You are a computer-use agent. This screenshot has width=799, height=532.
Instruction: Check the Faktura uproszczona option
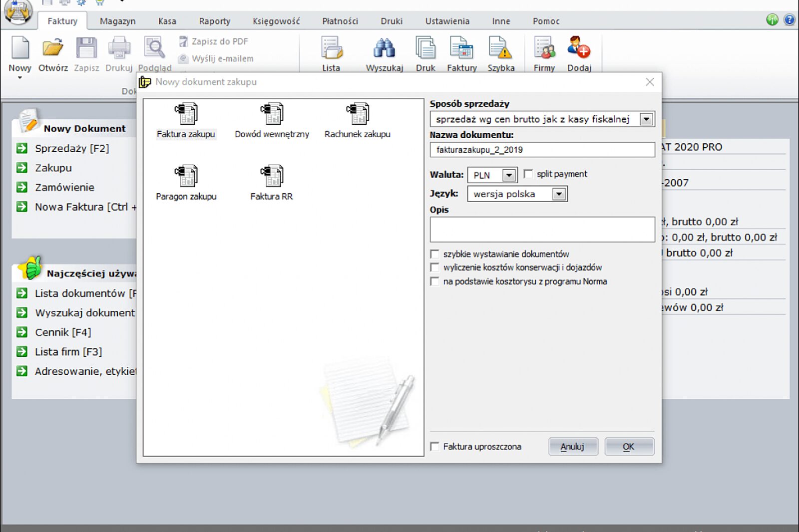click(435, 447)
